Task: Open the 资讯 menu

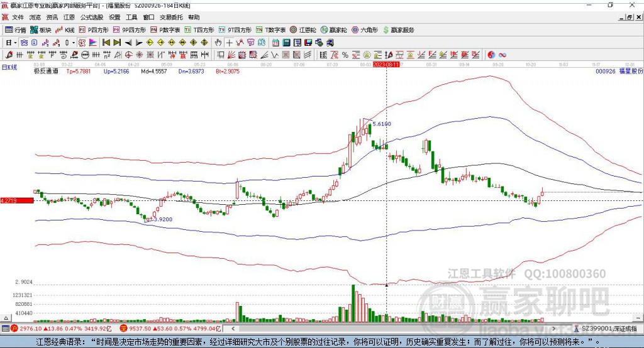Action: coord(52,17)
